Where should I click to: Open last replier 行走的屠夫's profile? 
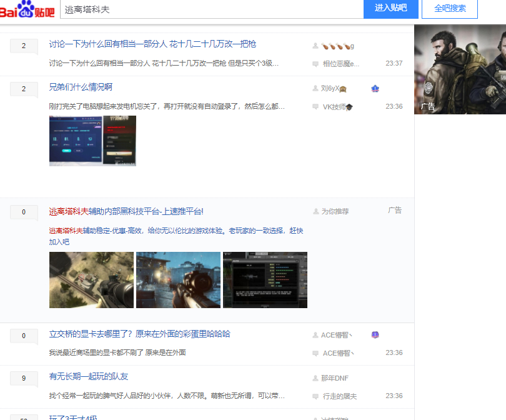[340, 396]
